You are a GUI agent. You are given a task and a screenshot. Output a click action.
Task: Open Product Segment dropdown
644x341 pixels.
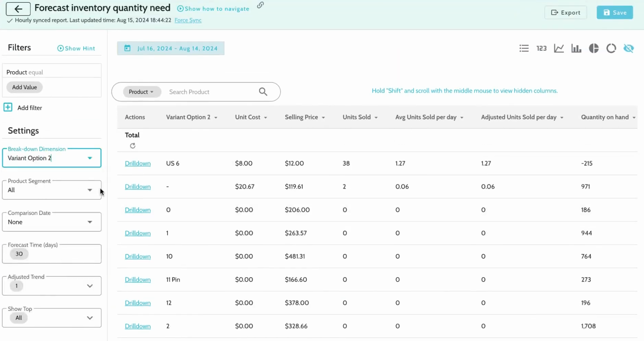pyautogui.click(x=52, y=190)
